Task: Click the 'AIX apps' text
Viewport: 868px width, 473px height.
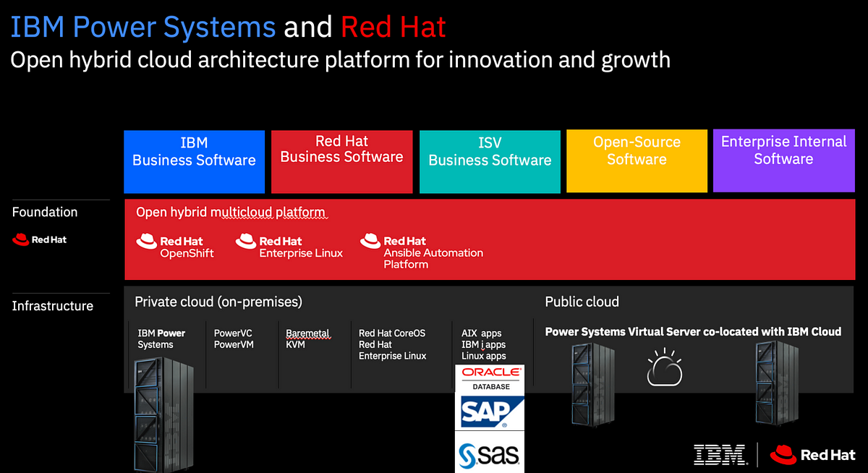Action: tap(481, 333)
